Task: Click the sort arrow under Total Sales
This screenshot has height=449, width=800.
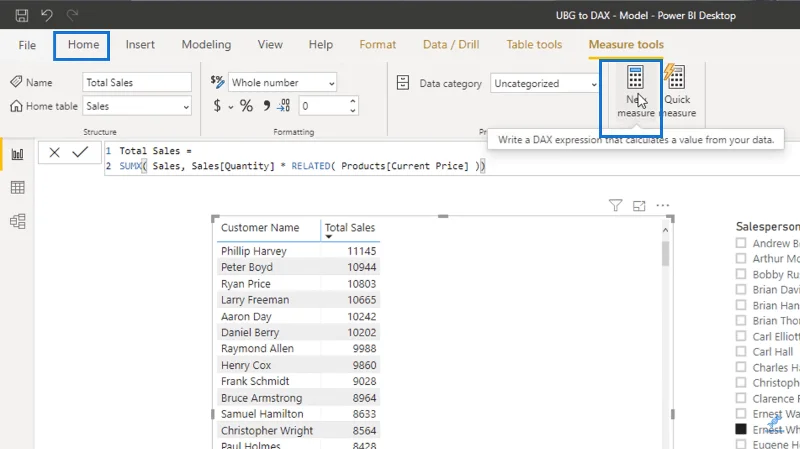Action: pyautogui.click(x=329, y=237)
